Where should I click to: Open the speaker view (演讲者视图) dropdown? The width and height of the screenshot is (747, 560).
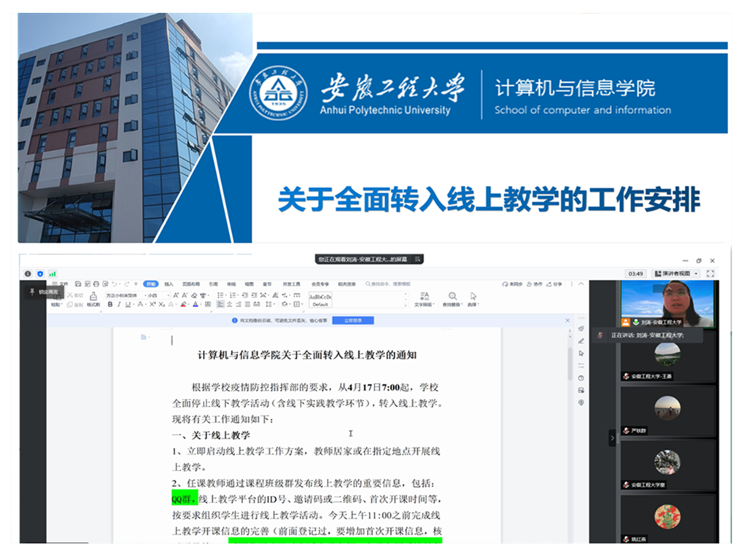coord(676,273)
